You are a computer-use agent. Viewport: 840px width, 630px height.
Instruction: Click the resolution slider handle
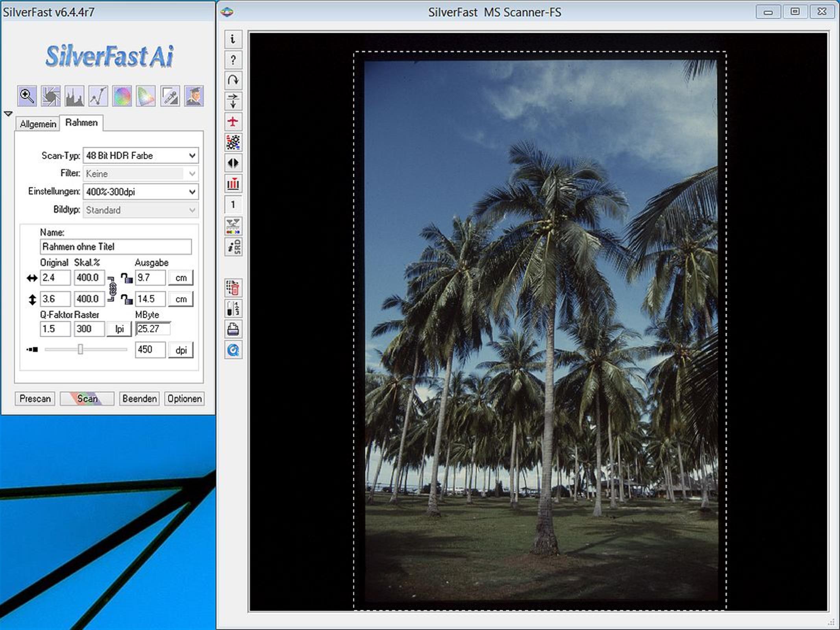pos(80,349)
